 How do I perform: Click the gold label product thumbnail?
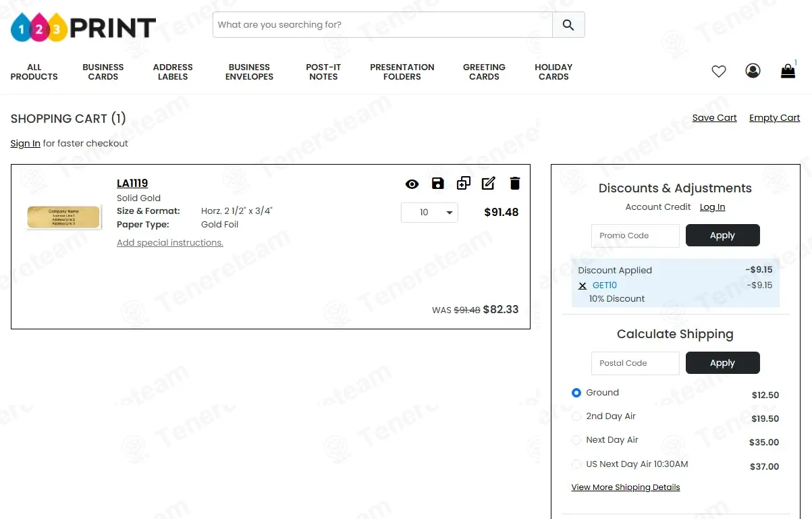click(x=63, y=217)
